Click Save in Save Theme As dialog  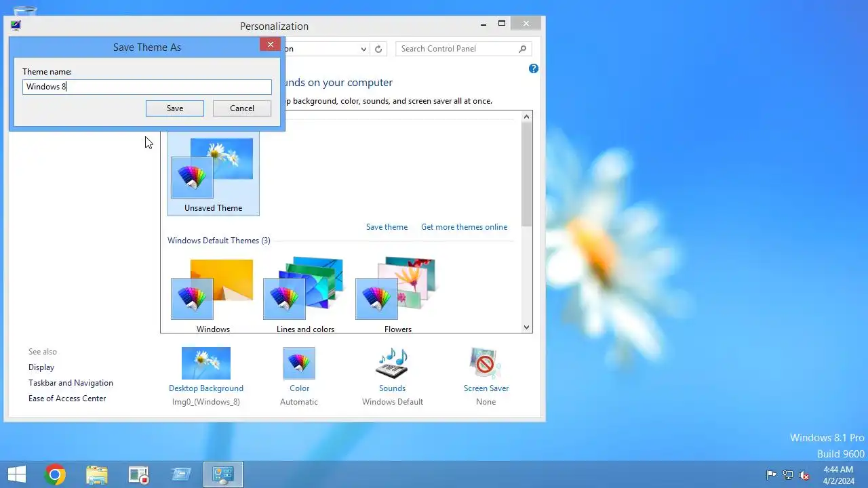pyautogui.click(x=175, y=108)
